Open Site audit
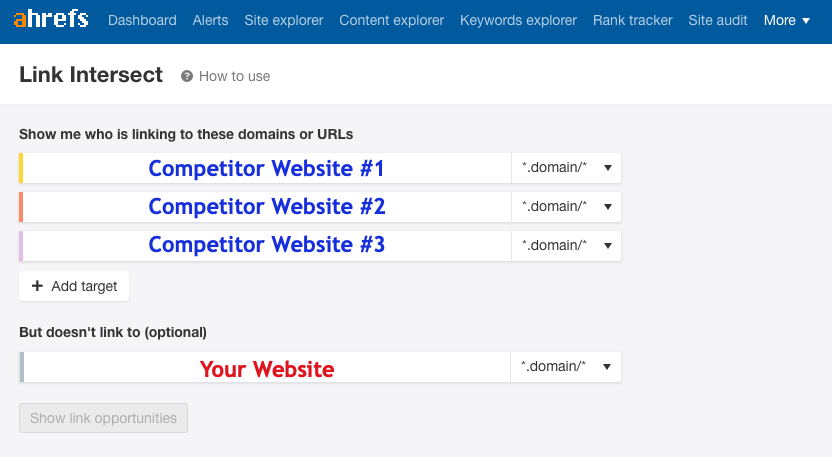Image resolution: width=832 pixels, height=463 pixels. pyautogui.click(x=718, y=20)
